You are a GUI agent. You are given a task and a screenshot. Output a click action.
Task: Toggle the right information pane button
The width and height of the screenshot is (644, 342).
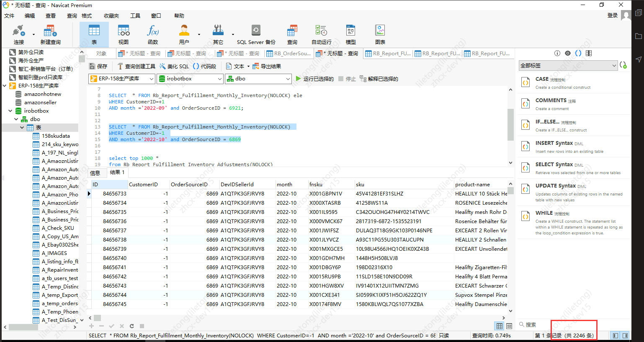tap(625, 336)
